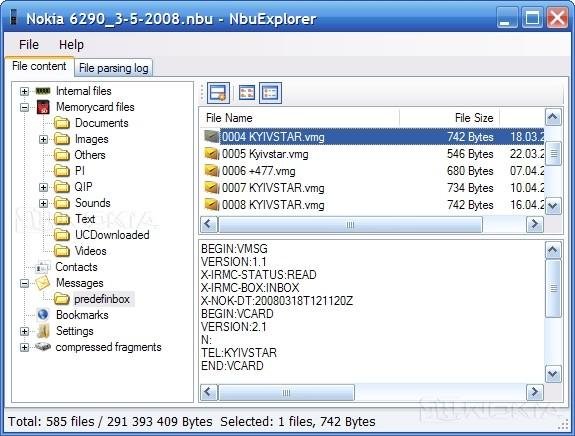Screen dimensions: 575x436
Task: Click the compressed fragments disk icon
Action: point(43,347)
